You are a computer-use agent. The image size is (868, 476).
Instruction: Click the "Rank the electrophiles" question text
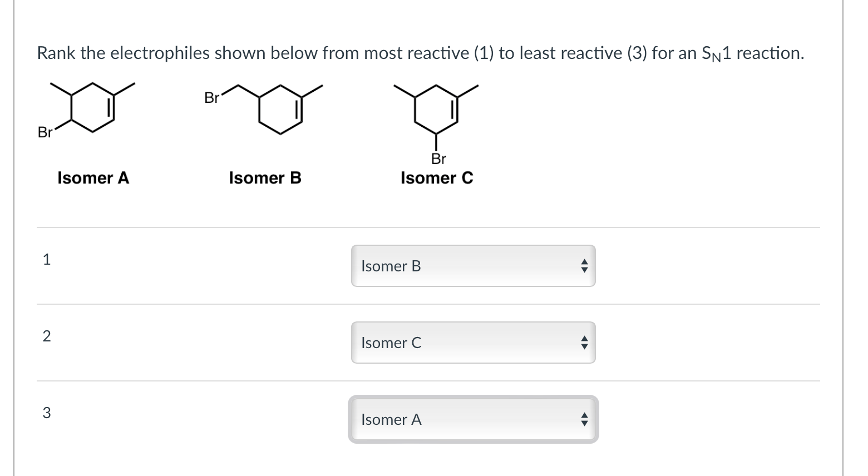[x=223, y=53]
